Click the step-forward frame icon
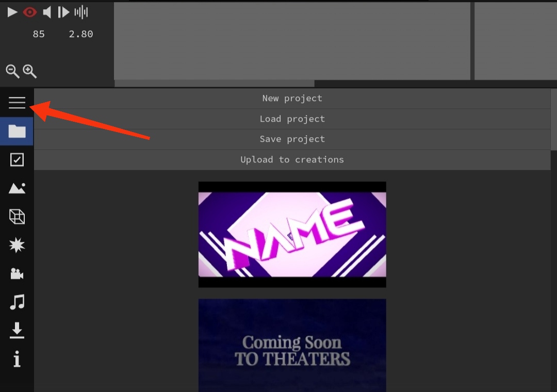The height and width of the screenshot is (392, 557). tap(63, 12)
